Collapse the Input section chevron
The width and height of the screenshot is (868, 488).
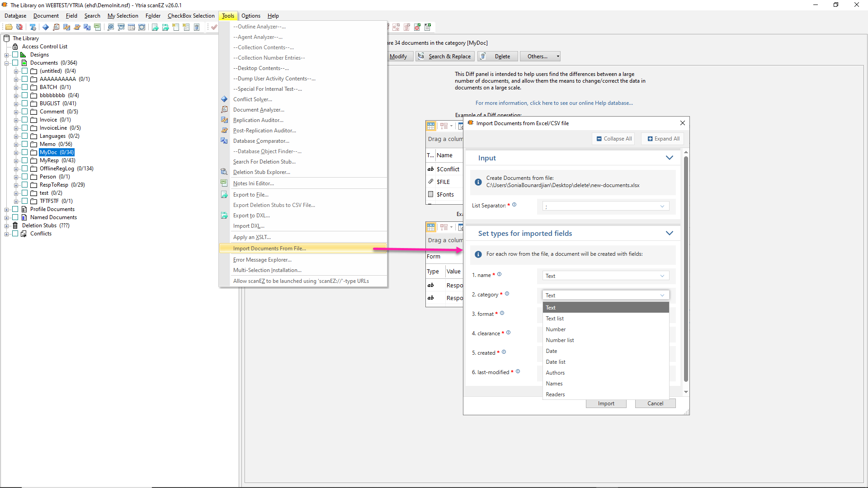click(669, 158)
